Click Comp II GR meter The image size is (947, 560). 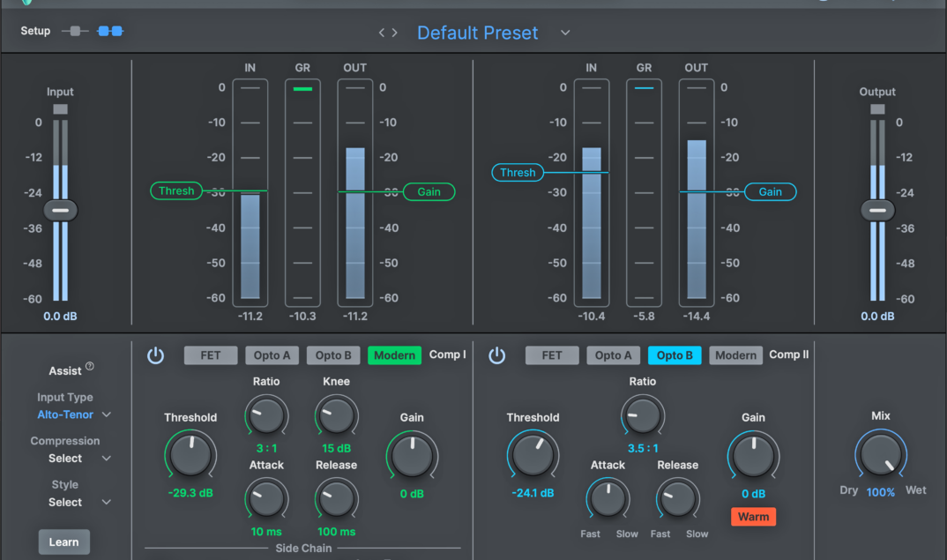(644, 193)
